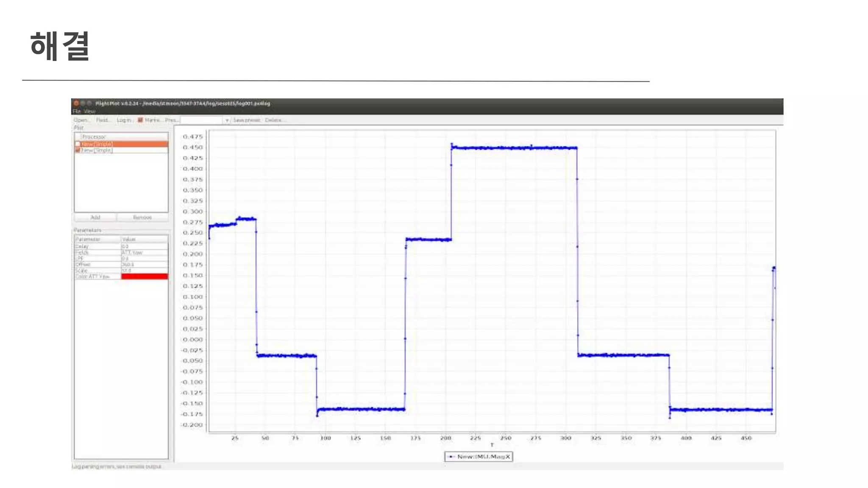Remove selected processor with Remove button
Viewport: 868px width, 488px height.
tap(142, 217)
